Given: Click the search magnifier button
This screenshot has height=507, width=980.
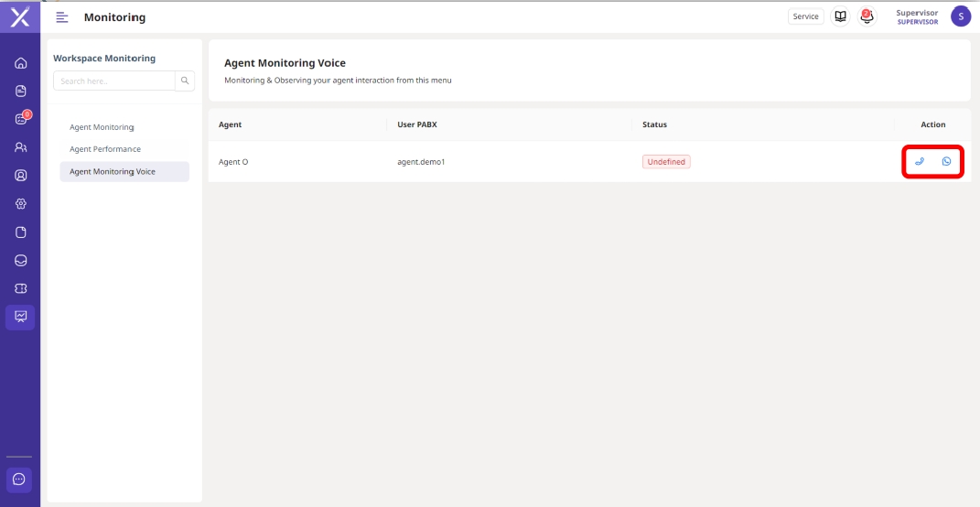Looking at the screenshot, I should [185, 81].
